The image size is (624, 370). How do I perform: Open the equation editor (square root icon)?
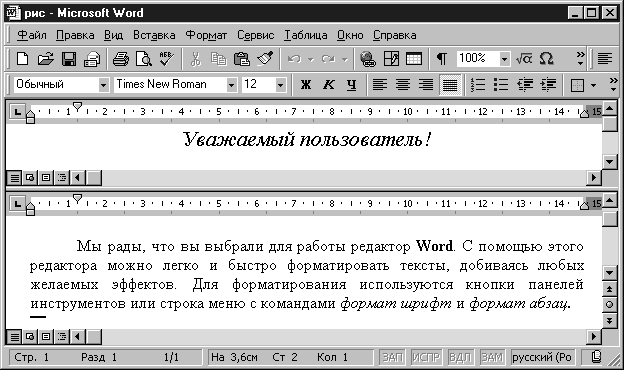tap(524, 59)
